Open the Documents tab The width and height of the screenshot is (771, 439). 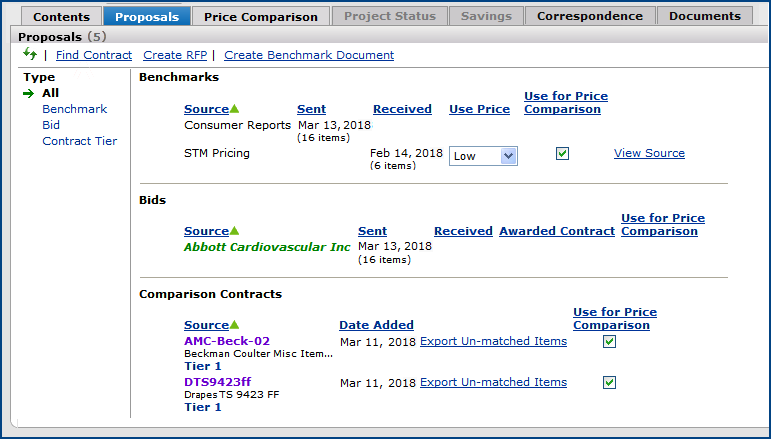pos(705,16)
